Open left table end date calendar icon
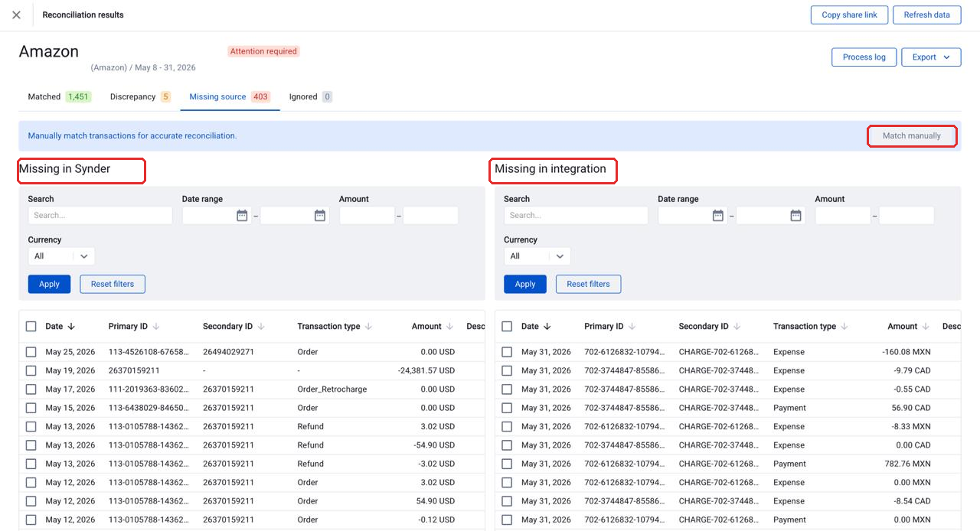This screenshot has width=980, height=531. [320, 216]
